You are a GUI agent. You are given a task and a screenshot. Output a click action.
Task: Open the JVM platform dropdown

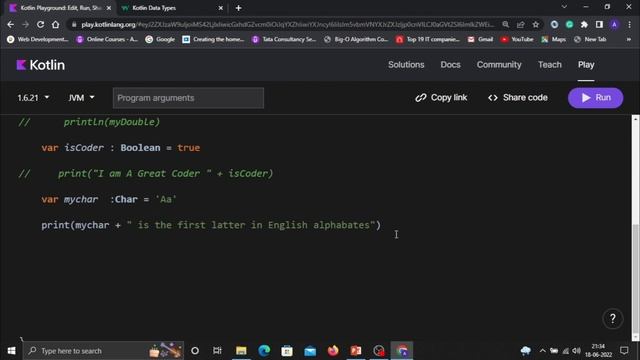coord(81,98)
